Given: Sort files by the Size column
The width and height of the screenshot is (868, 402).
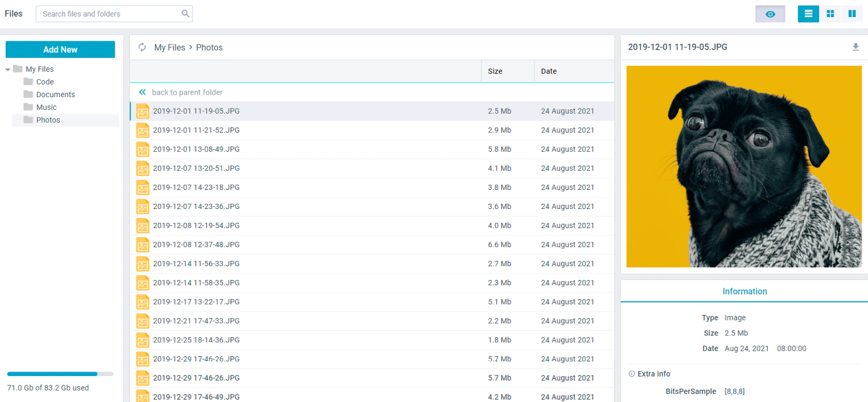Looking at the screenshot, I should [x=494, y=71].
